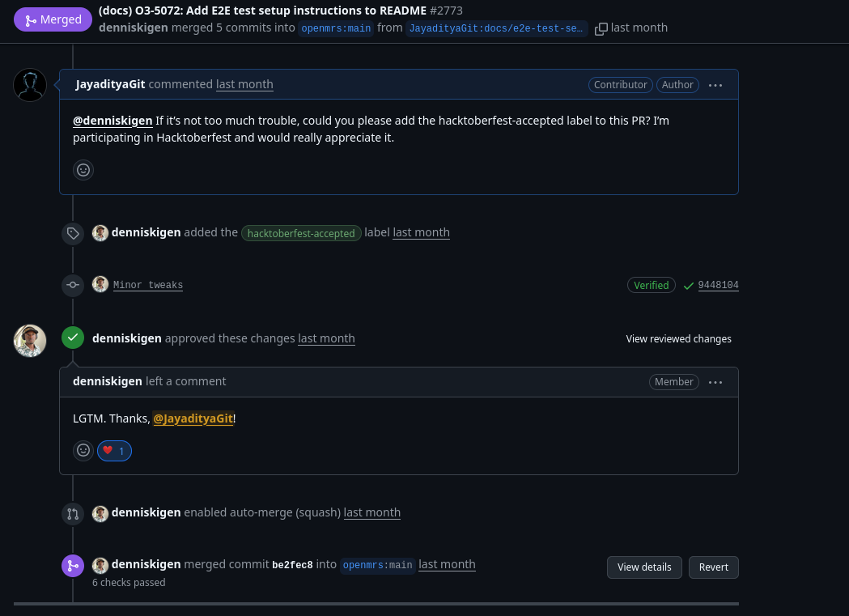The image size is (849, 616).
Task: Toggle the heart reaction on denniskigen's comment
Action: (114, 450)
